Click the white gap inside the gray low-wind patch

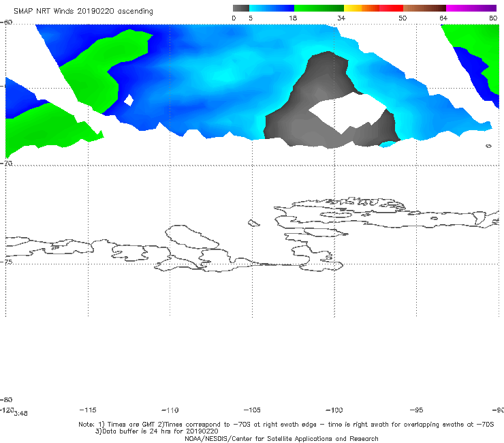pyautogui.click(x=347, y=112)
